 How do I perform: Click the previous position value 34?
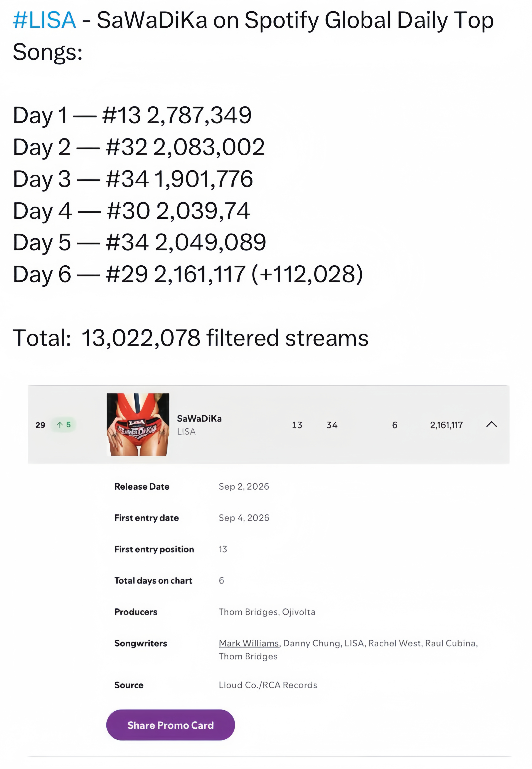click(x=332, y=425)
